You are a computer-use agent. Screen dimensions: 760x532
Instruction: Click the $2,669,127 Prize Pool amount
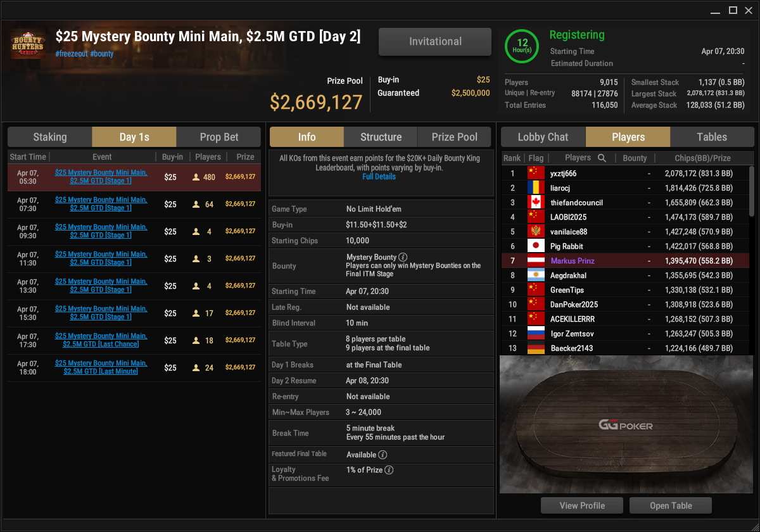click(x=316, y=102)
